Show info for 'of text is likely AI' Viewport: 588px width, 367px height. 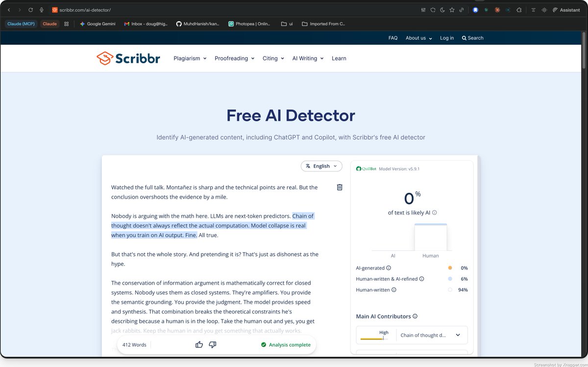pyautogui.click(x=435, y=213)
